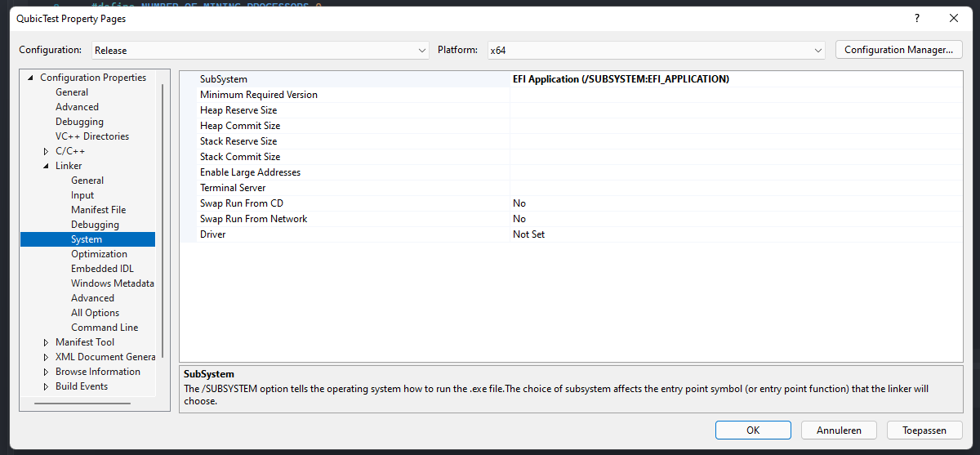Select Embedded IDL under Linker
Viewport: 980px width, 455px height.
pos(102,269)
